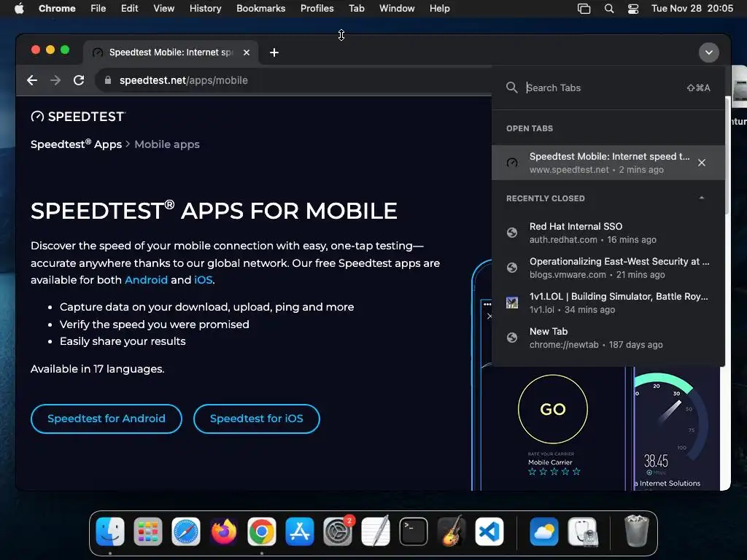Viewport: 747px width, 560px height.
Task: Click the SPEEDTEST logo
Action: pos(78,117)
